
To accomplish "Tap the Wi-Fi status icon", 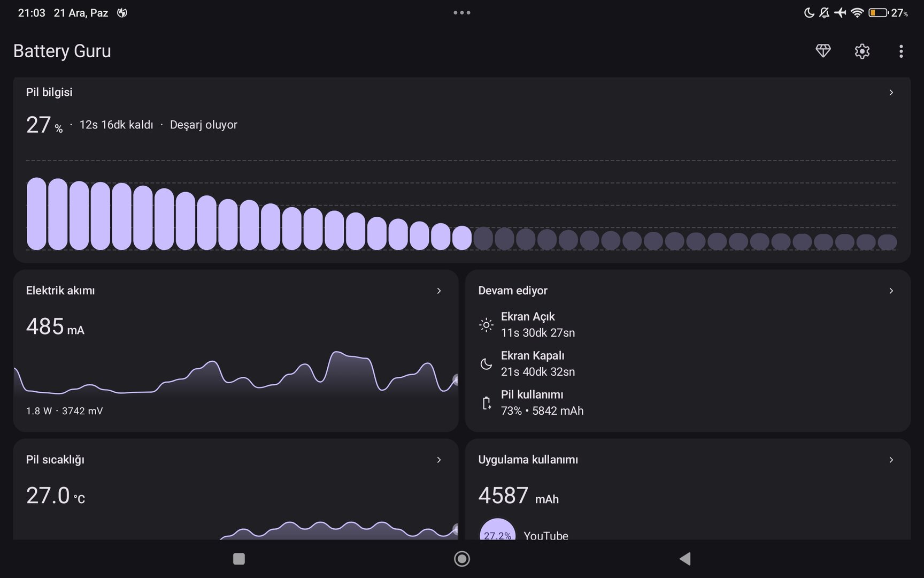I will tap(857, 13).
